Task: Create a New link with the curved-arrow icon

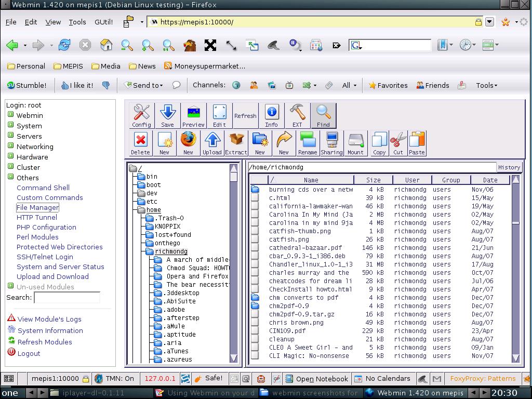Action: tap(284, 143)
